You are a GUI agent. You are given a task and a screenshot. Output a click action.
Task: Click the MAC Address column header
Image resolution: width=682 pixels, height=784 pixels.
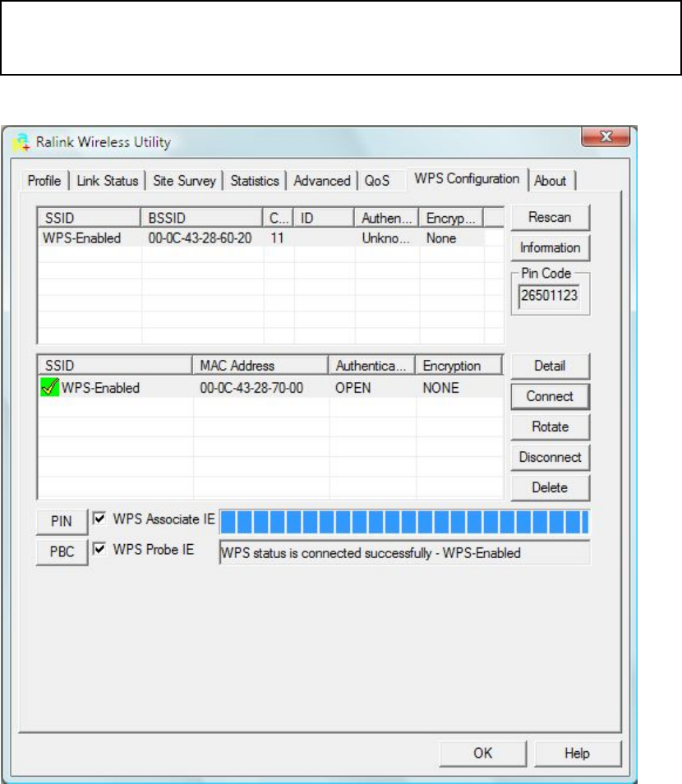[x=260, y=366]
